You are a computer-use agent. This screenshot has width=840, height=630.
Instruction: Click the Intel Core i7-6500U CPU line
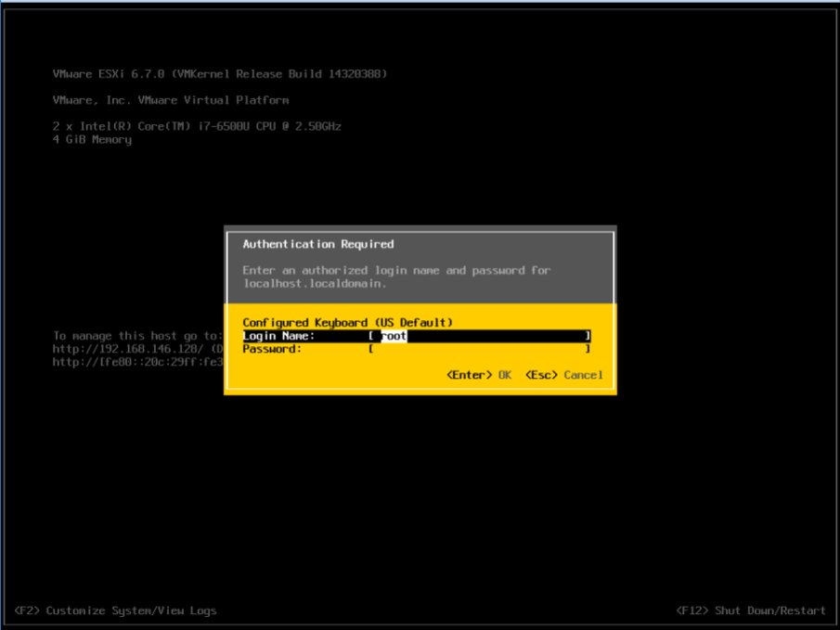[x=197, y=126]
